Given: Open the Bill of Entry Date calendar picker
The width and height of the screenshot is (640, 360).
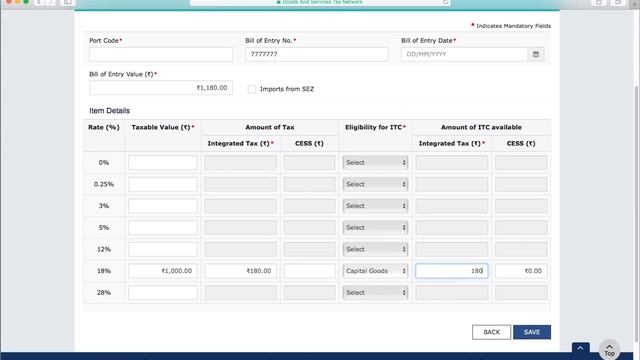Looking at the screenshot, I should [x=536, y=54].
